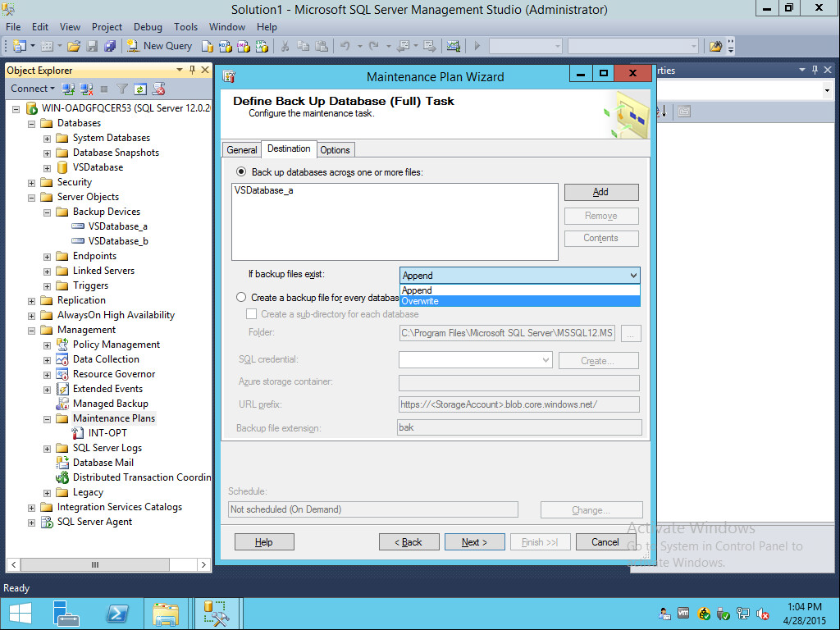Viewport: 840px width, 630px height.
Task: Click Connect Object Explorer icon
Action: pos(68,89)
